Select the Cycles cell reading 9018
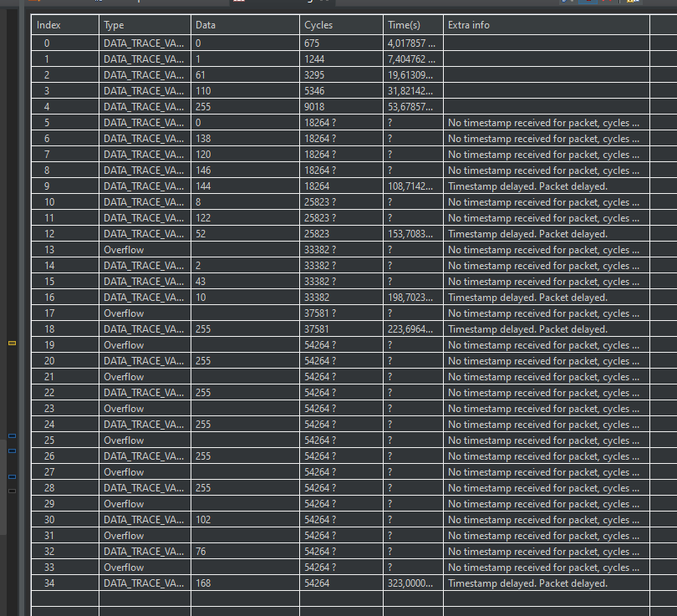 (341, 107)
